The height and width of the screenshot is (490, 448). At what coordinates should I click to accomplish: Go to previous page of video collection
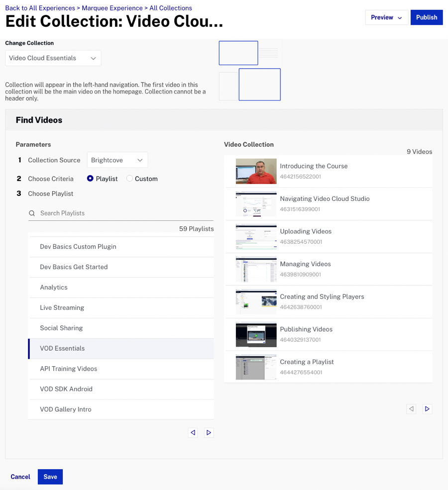[x=411, y=409]
